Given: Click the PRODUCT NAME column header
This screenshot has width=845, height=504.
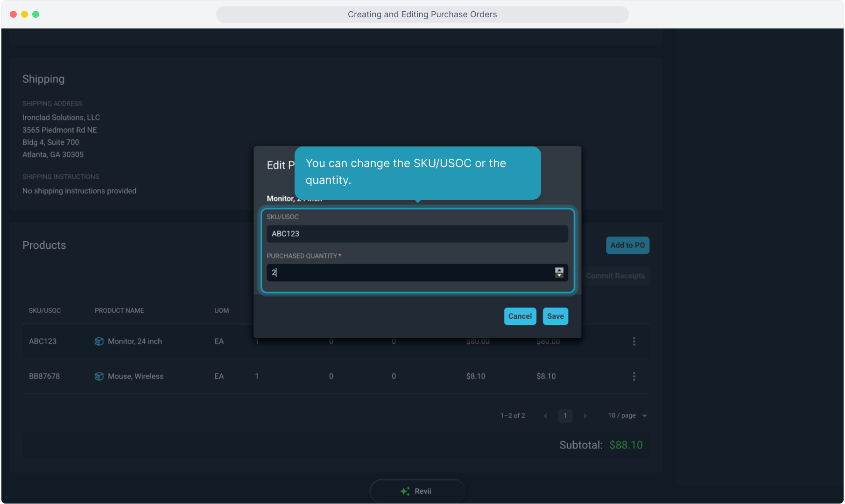Looking at the screenshot, I should click(x=119, y=311).
